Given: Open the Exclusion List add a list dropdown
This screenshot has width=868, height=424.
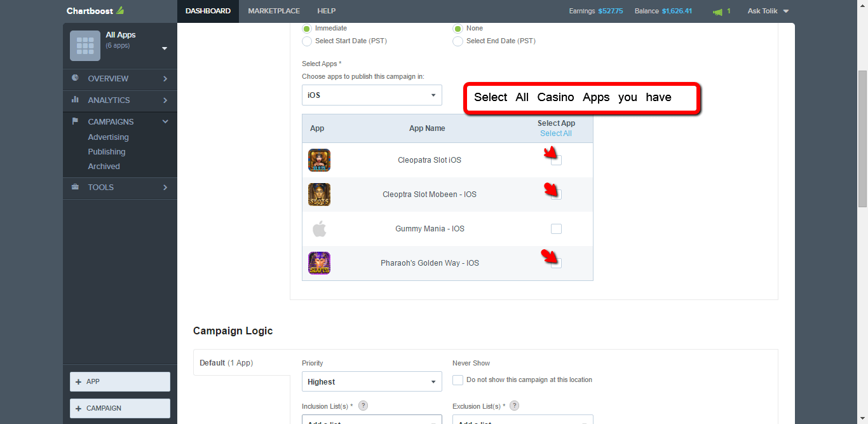Looking at the screenshot, I should pyautogui.click(x=522, y=420).
